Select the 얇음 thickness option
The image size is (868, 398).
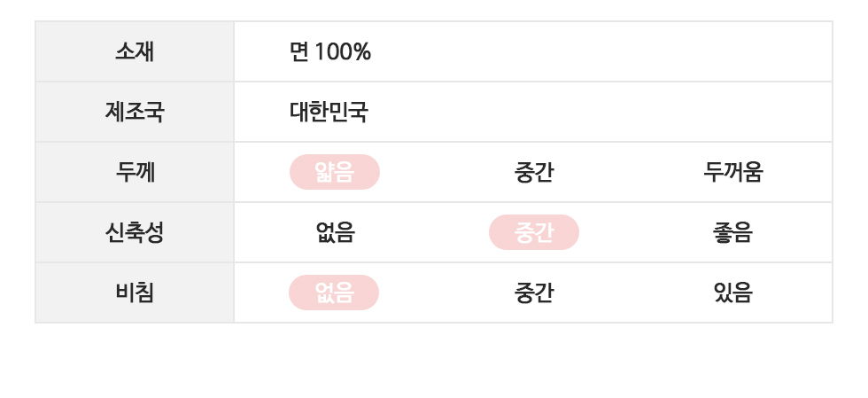coord(335,172)
